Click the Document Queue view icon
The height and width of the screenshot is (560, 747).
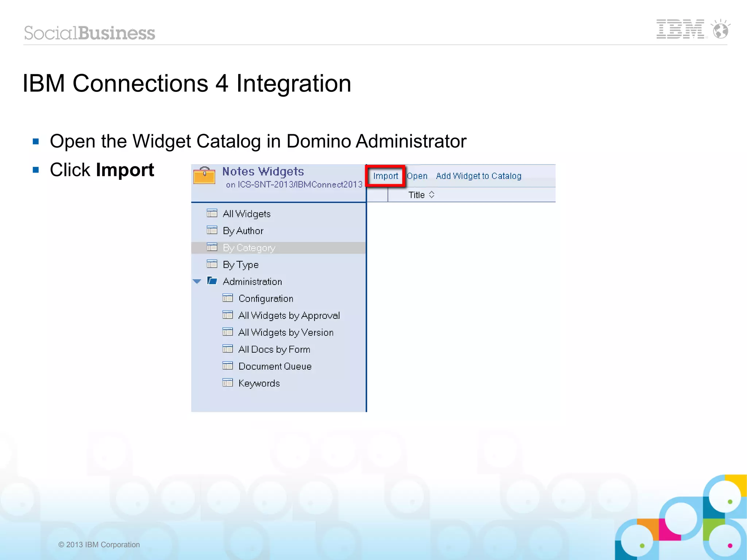[x=228, y=366]
